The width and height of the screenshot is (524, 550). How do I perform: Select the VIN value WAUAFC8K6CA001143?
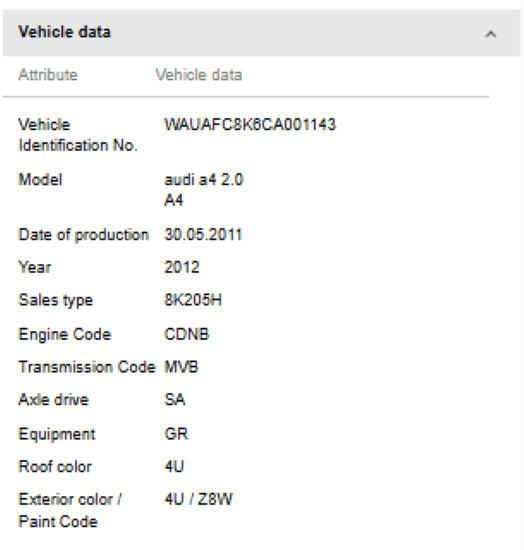(x=250, y=125)
